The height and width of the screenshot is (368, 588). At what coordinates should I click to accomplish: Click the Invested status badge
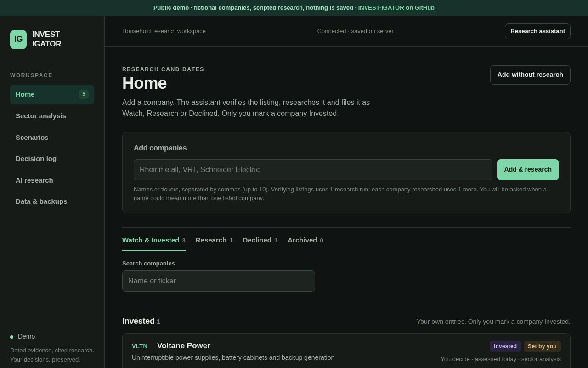pyautogui.click(x=505, y=346)
